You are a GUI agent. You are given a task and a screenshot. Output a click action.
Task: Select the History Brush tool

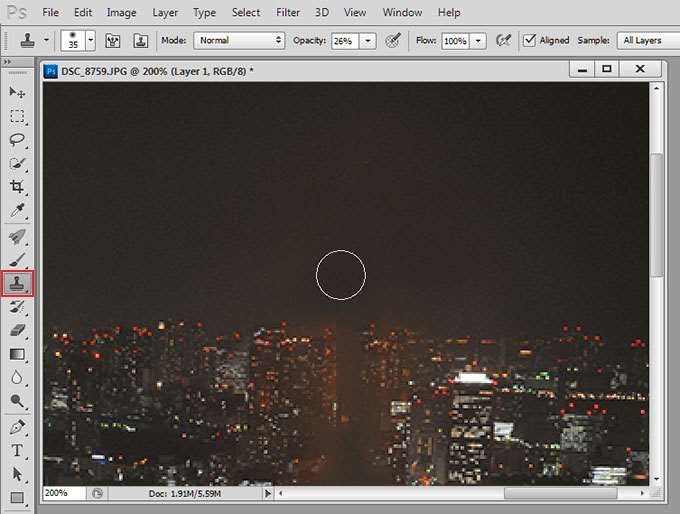(17, 307)
